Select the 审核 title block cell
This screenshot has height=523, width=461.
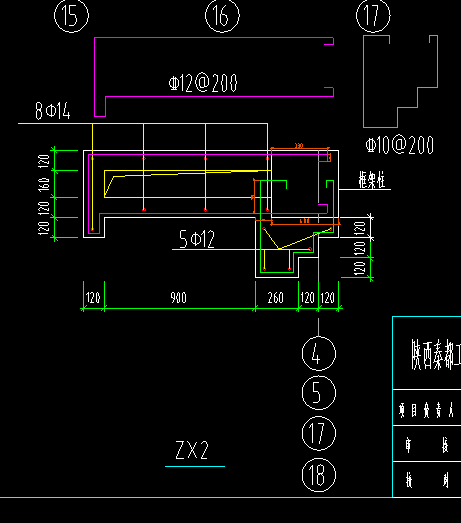click(x=427, y=445)
